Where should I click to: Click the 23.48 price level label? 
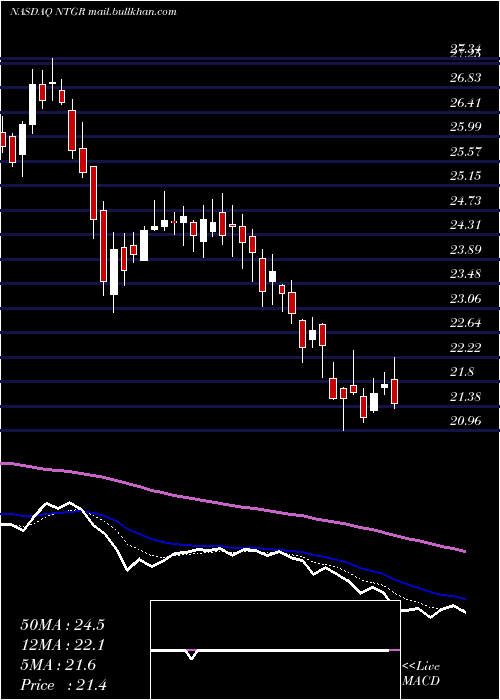coord(466,274)
